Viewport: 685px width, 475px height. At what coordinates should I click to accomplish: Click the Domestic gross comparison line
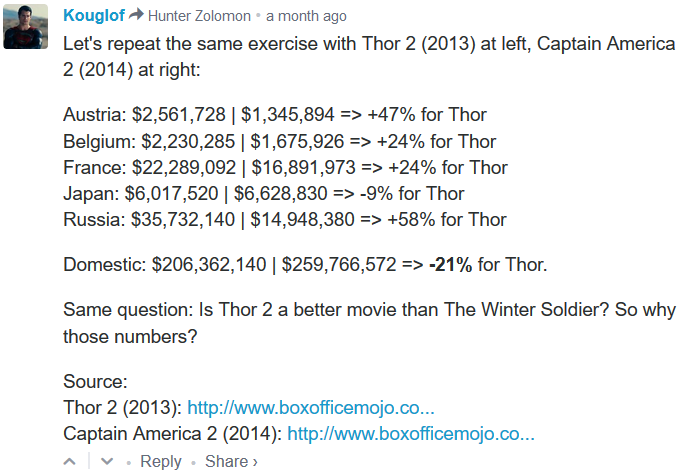point(305,265)
